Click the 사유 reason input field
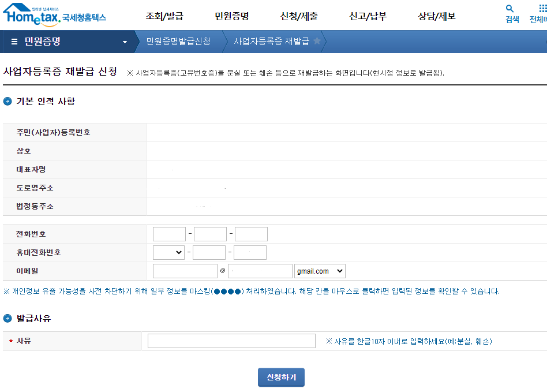Viewport: 547px width, 392px height. click(x=231, y=340)
